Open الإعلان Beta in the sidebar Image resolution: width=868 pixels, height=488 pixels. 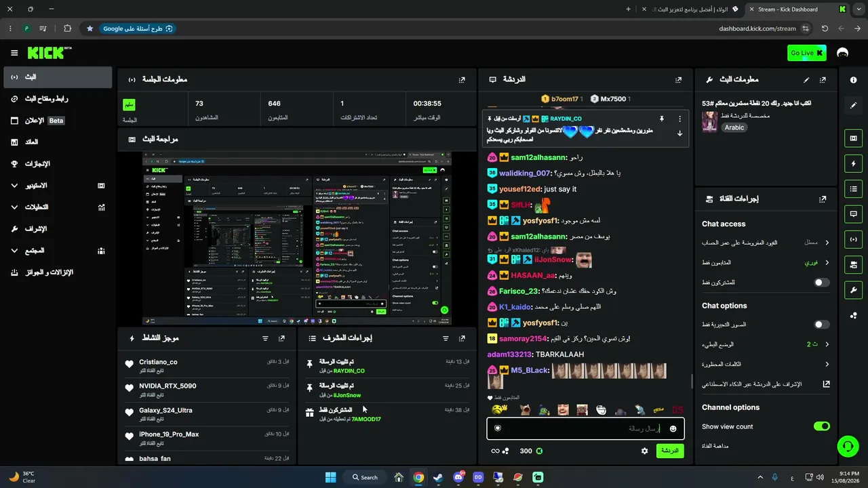pos(58,121)
